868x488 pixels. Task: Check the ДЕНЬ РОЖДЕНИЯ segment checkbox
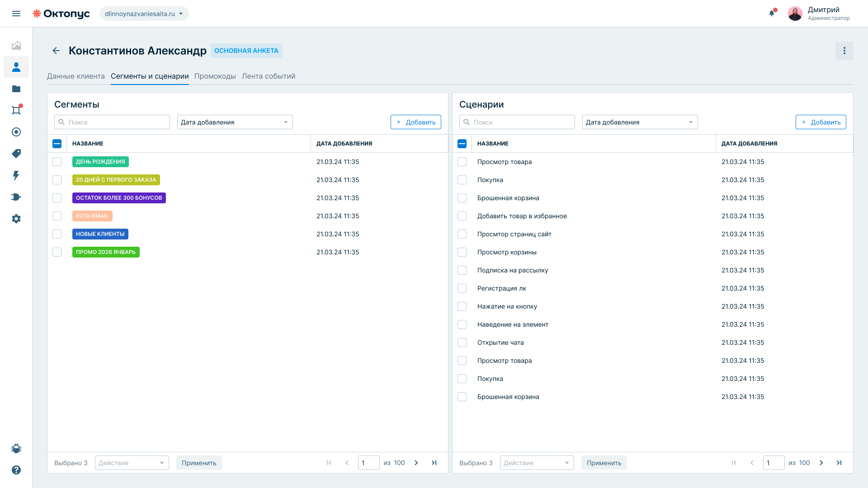(x=57, y=162)
